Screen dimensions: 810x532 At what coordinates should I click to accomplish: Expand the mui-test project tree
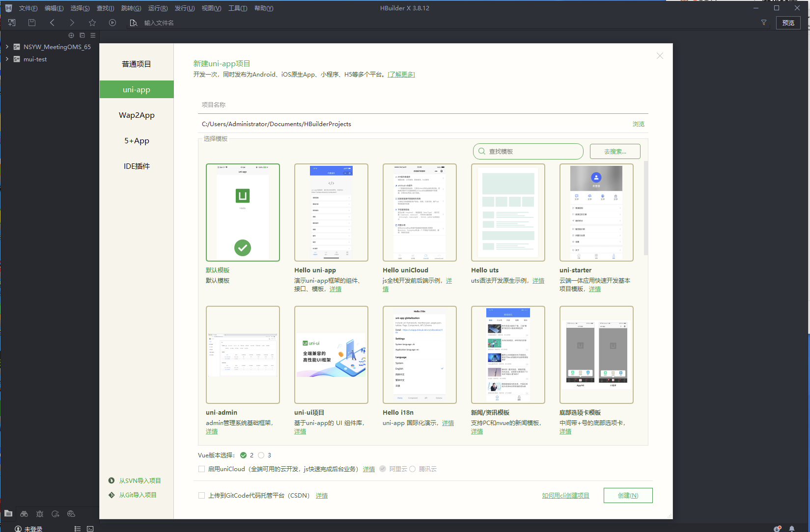coord(7,59)
